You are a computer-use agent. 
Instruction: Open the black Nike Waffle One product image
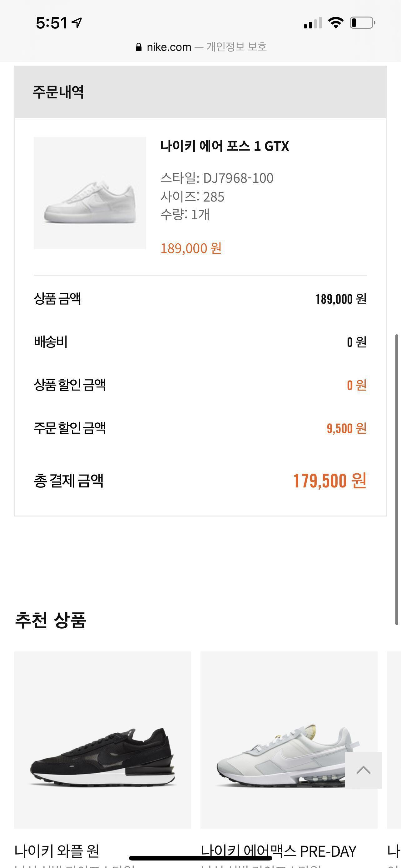coord(102,740)
